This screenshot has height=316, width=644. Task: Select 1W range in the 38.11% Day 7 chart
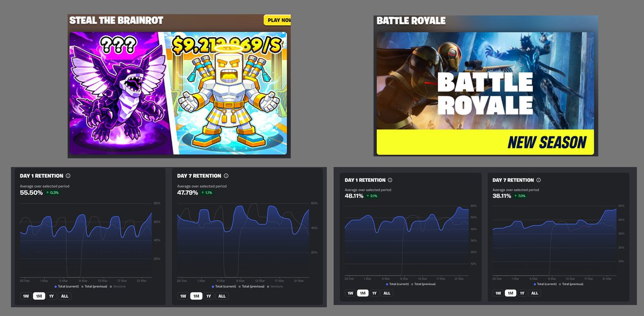[x=498, y=293]
